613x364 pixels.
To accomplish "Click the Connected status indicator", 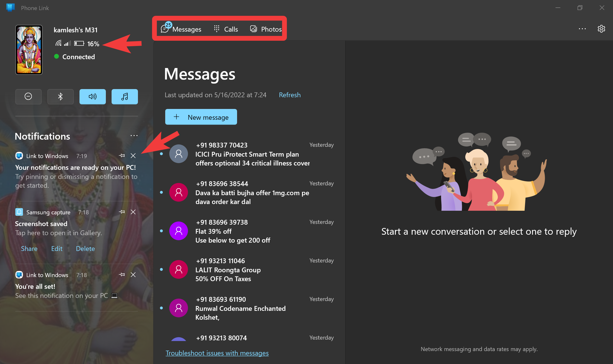I will coord(74,57).
